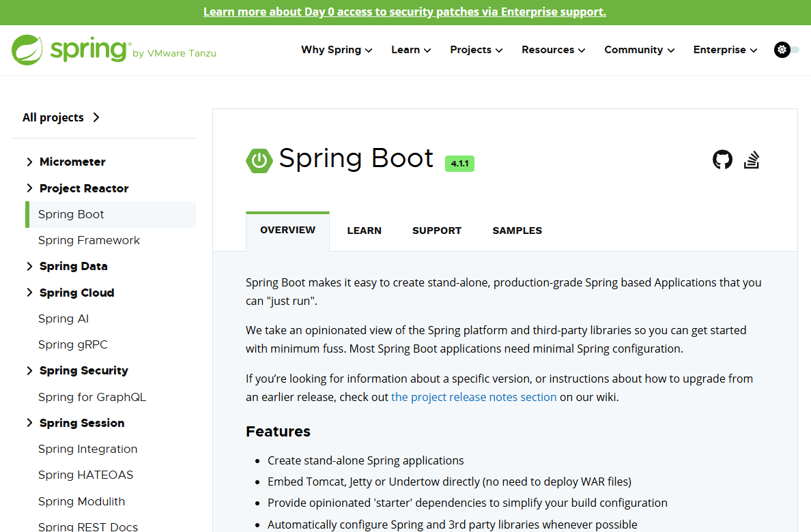Click the 4.1.1 version badge
Viewport: 811px width, 532px height.
pos(460,164)
